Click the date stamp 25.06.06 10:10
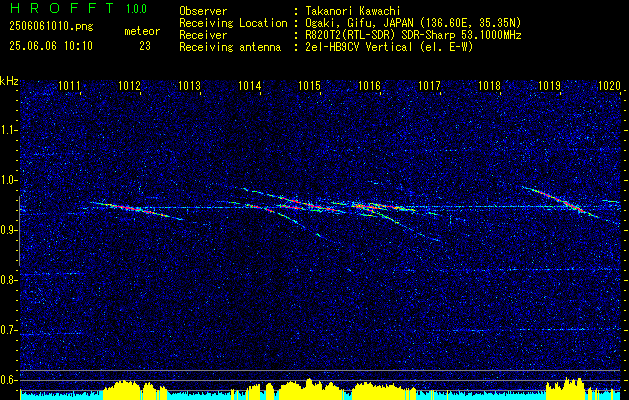 51,46
